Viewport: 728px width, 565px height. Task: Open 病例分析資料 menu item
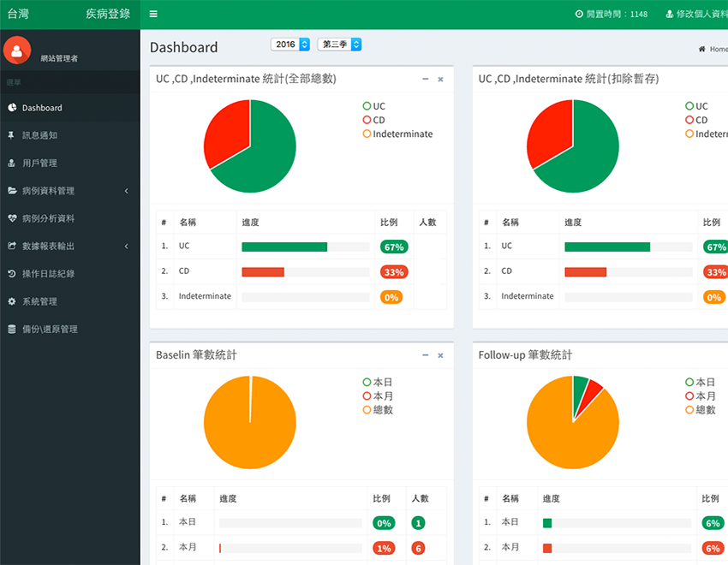(x=70, y=218)
